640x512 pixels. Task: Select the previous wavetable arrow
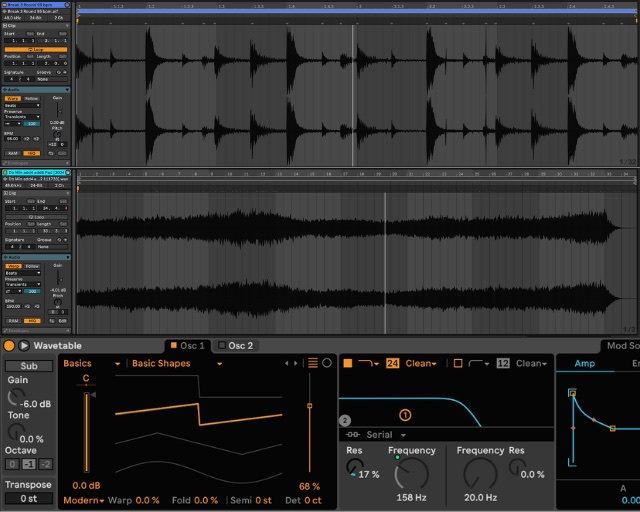coord(286,363)
